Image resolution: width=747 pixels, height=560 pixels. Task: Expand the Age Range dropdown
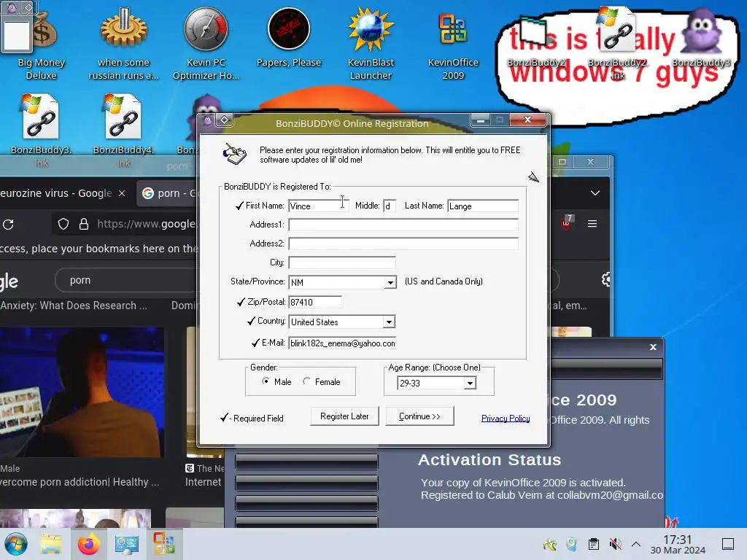470,383
